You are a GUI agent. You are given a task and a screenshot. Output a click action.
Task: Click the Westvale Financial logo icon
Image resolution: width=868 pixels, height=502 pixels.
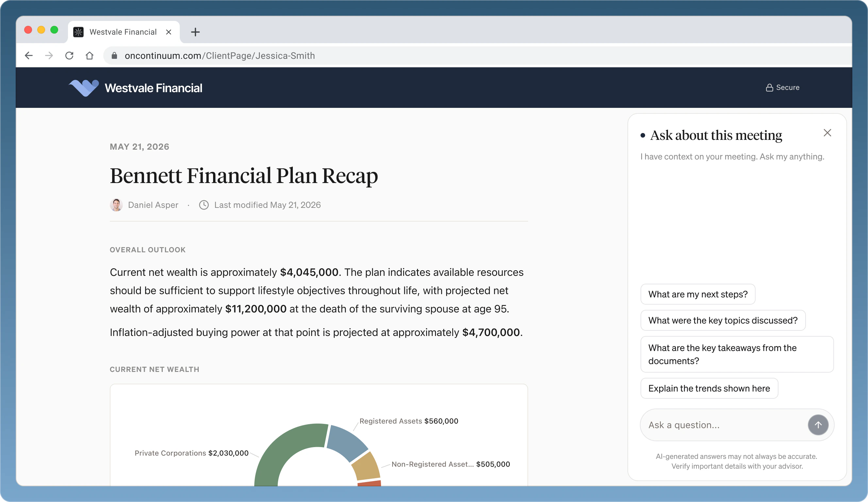84,88
